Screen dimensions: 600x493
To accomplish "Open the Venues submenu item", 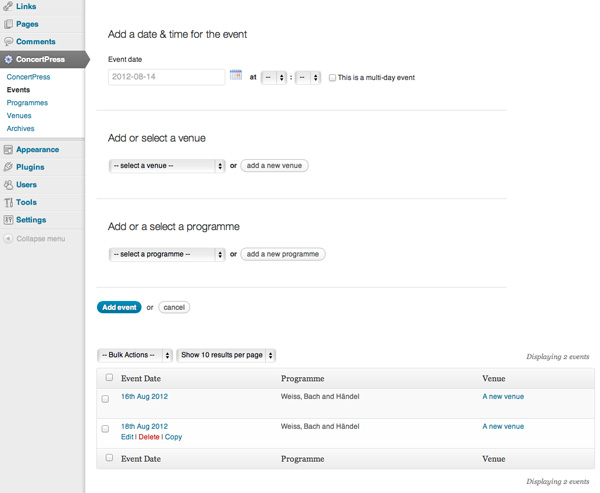I will pos(19,116).
